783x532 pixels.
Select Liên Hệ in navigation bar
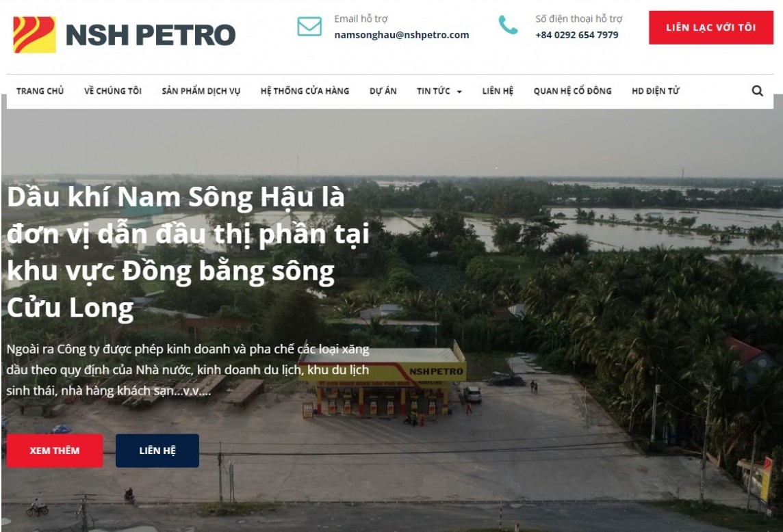click(x=498, y=91)
